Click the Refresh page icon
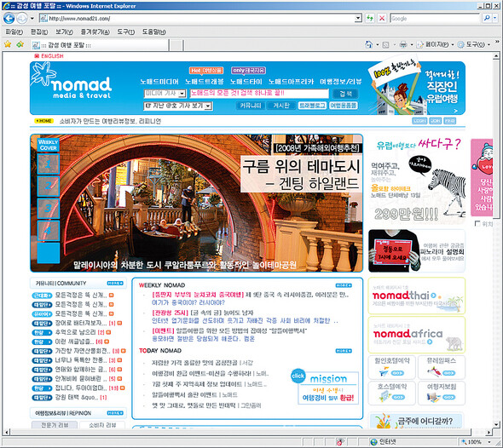The image size is (503, 448). (x=370, y=18)
